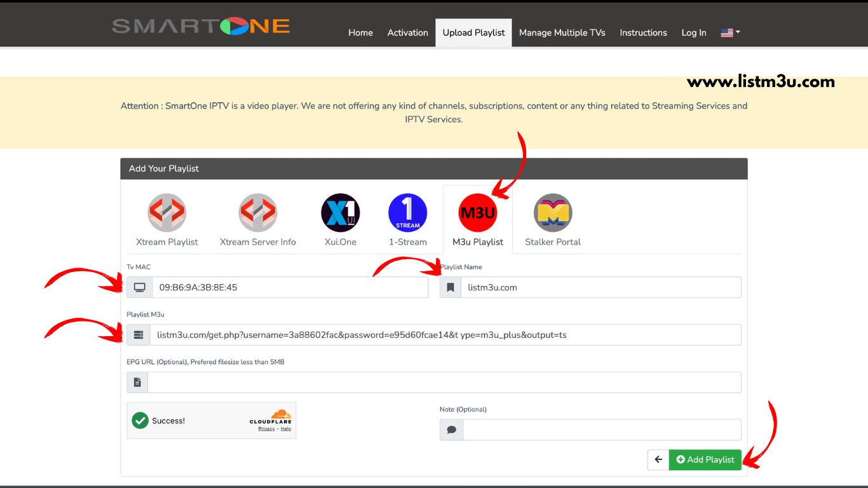868x488 pixels.
Task: Pick the M3u Playlist option
Action: [x=477, y=219]
